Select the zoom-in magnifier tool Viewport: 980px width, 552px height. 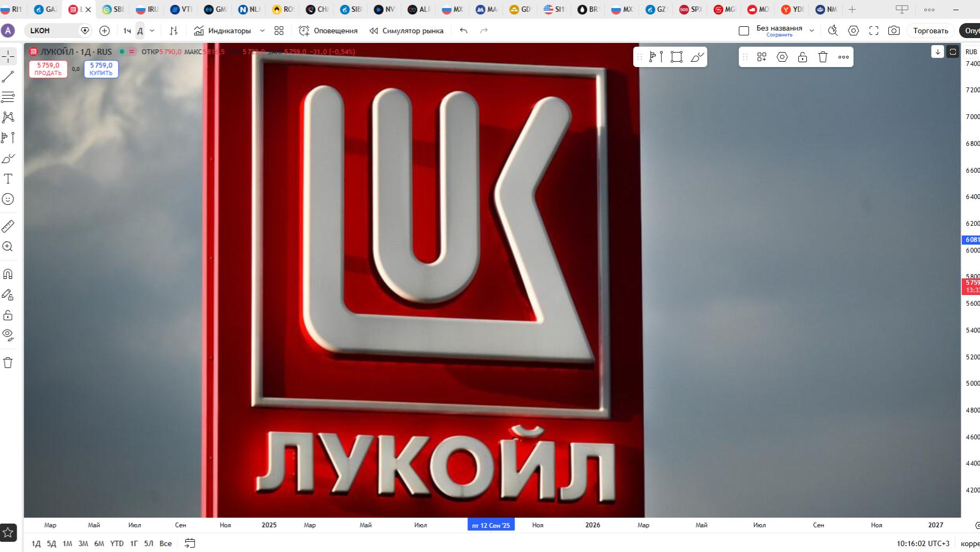(8, 247)
